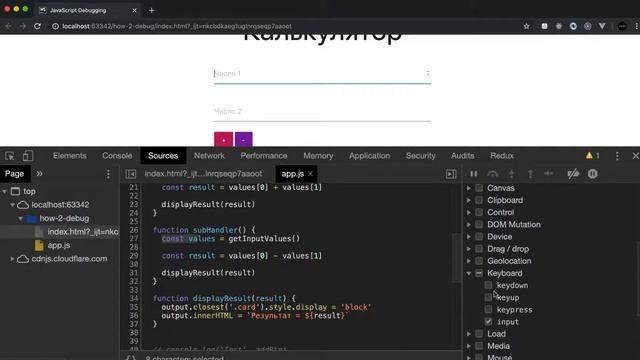View site information icon in address bar
The image size is (640, 360).
(55, 26)
